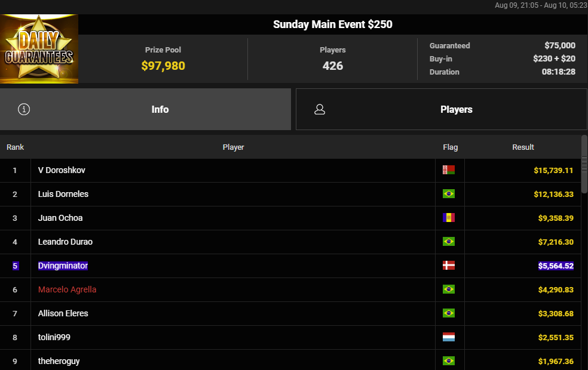The image size is (588, 370).
Task: Click the Belarus flag beside V Doroshkov
Action: 449,170
